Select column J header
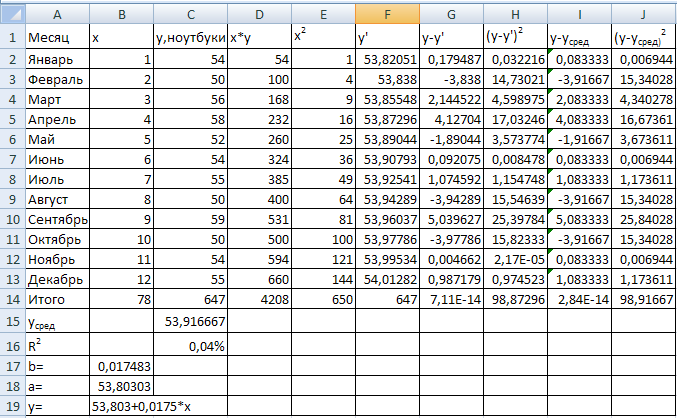The image size is (677, 418). (x=643, y=14)
